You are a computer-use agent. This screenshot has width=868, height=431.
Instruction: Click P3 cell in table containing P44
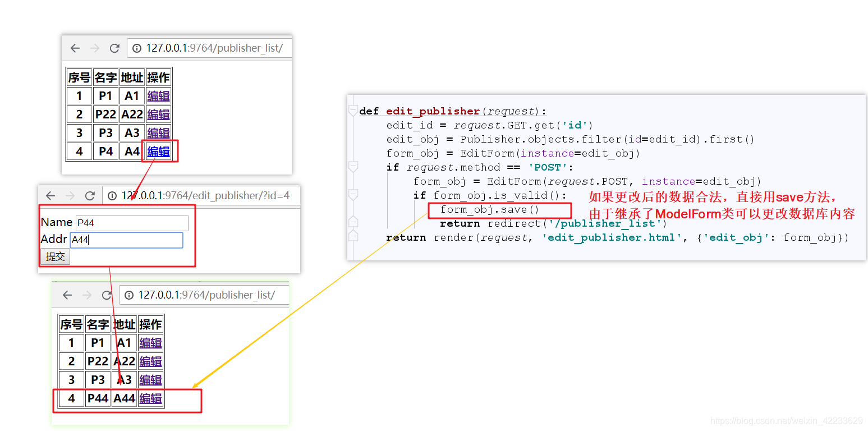[x=98, y=380]
